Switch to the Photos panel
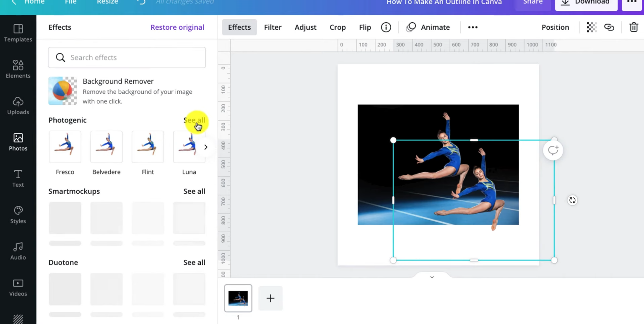Image resolution: width=644 pixels, height=324 pixels. pyautogui.click(x=18, y=142)
